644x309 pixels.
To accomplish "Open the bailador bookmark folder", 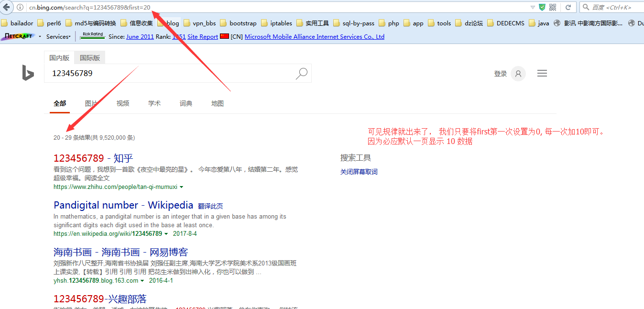I will (17, 23).
